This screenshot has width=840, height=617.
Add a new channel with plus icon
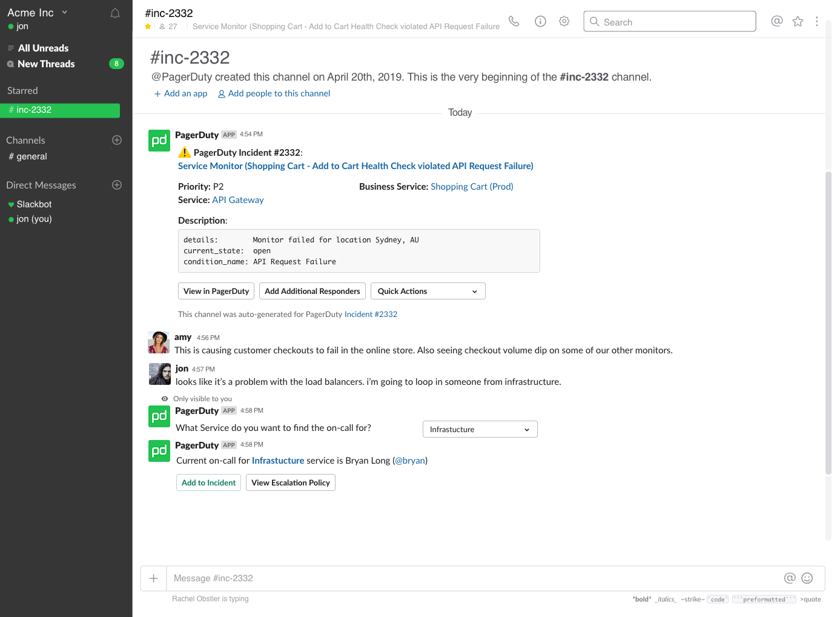click(117, 140)
